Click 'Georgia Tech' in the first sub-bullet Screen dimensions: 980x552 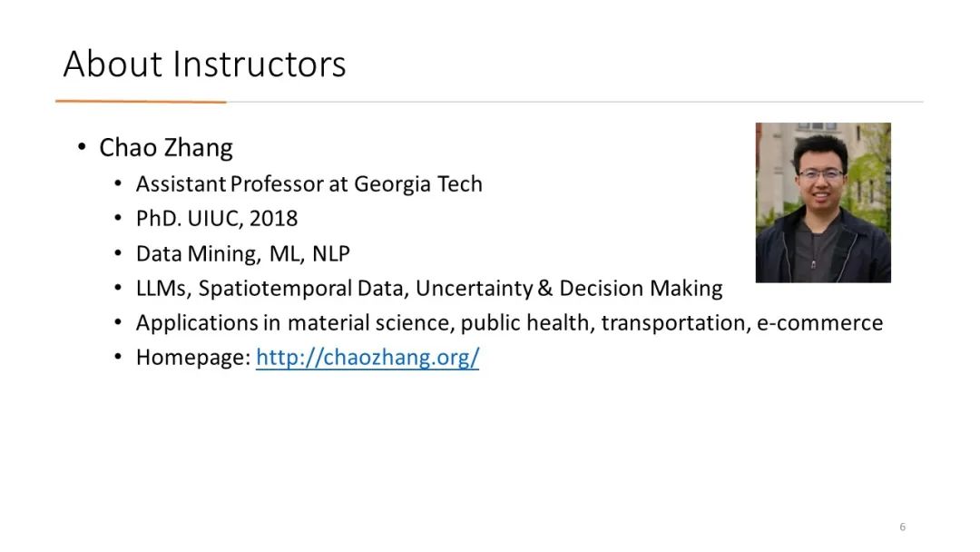(x=418, y=183)
